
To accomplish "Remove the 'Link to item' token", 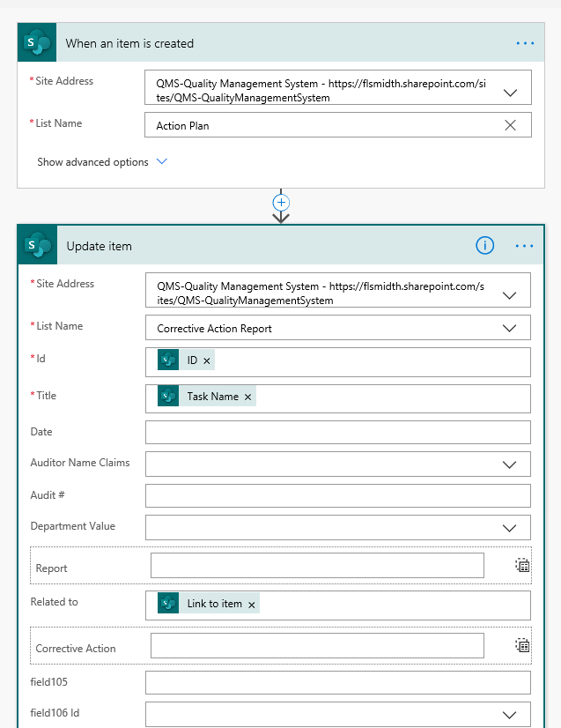I will [252, 605].
